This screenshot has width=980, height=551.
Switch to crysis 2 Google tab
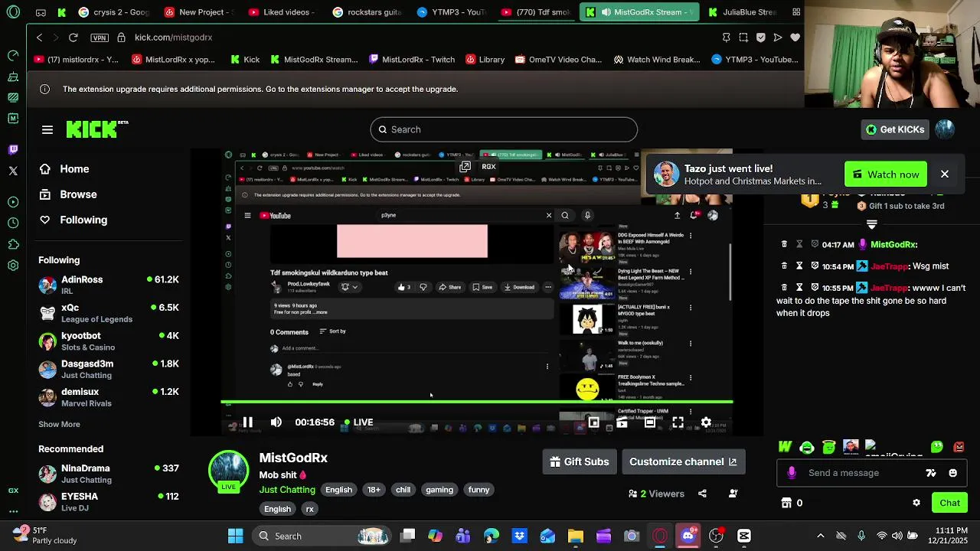(115, 12)
